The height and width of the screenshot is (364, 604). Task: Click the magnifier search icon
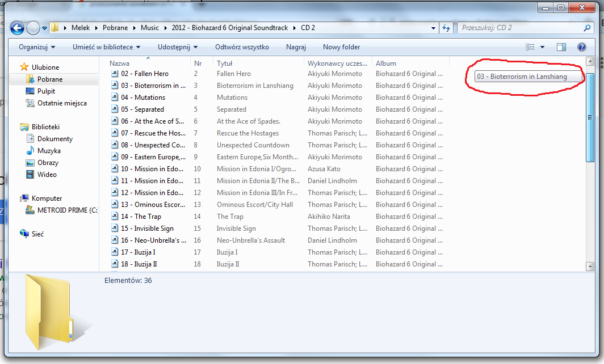tap(587, 28)
